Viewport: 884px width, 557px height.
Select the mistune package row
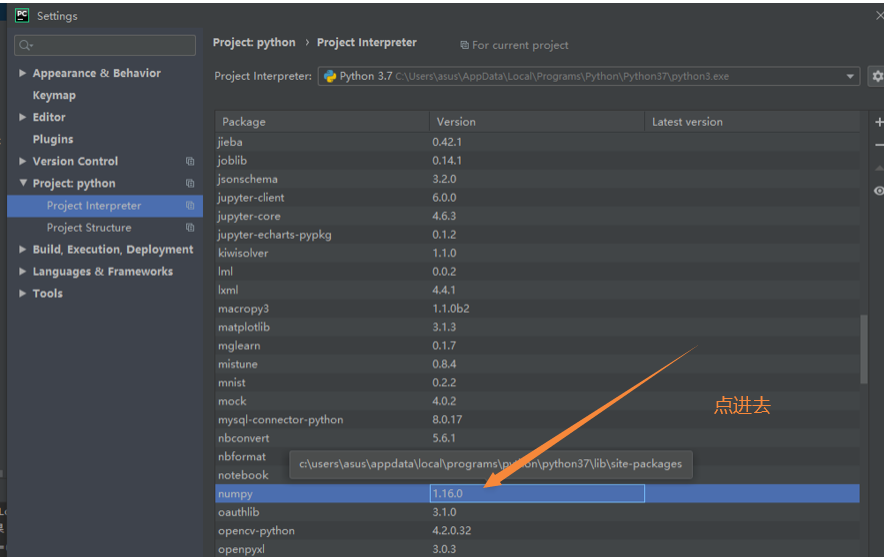[x=537, y=364]
